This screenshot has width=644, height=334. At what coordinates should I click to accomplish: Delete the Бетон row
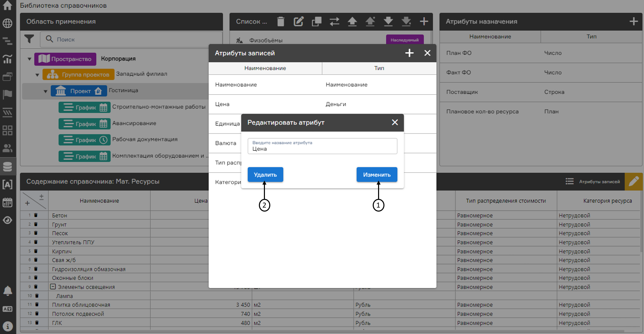click(36, 215)
